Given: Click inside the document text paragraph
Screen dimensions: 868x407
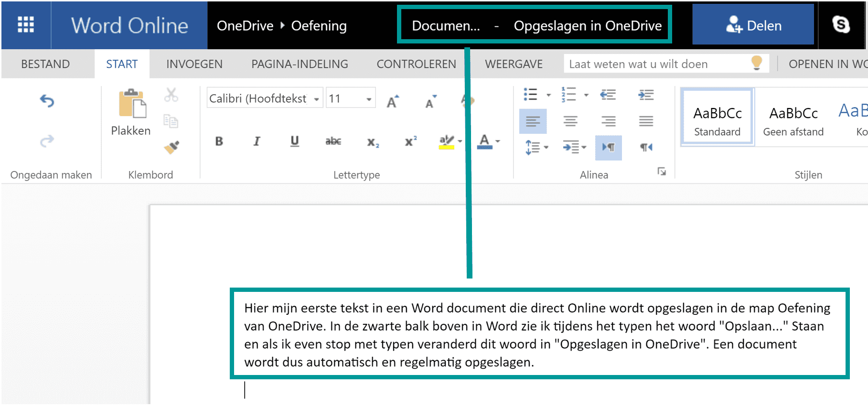Looking at the screenshot, I should (x=537, y=334).
